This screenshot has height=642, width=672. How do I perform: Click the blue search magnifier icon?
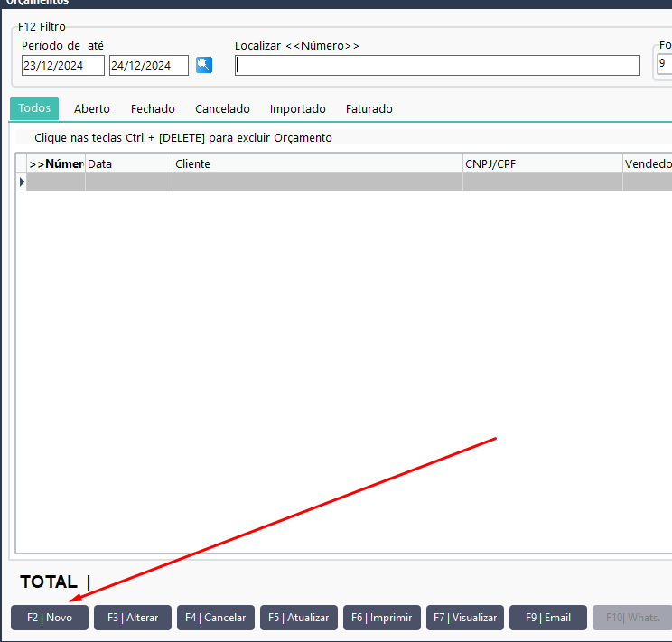coord(204,65)
